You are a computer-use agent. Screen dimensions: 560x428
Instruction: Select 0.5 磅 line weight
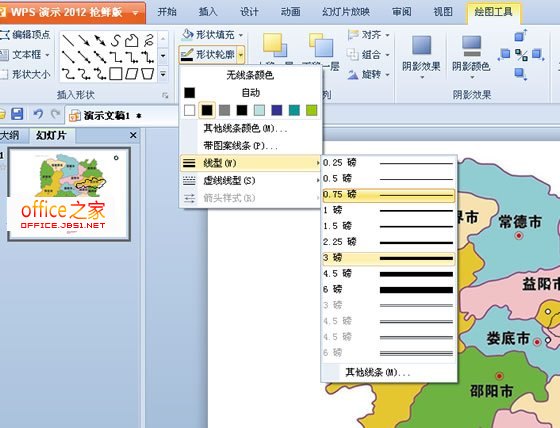[x=389, y=178]
